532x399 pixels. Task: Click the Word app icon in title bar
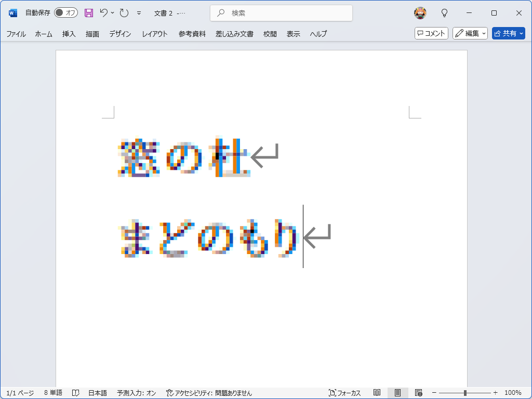[x=12, y=12]
